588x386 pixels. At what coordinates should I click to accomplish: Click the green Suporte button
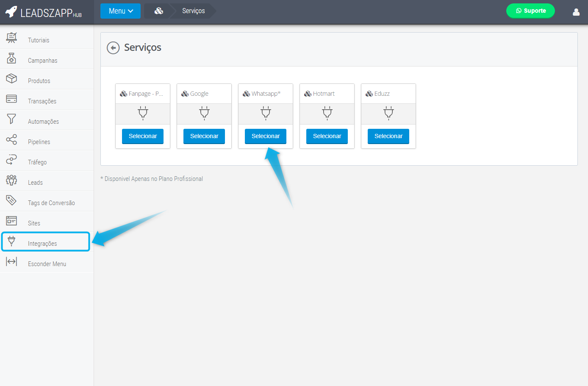click(530, 11)
